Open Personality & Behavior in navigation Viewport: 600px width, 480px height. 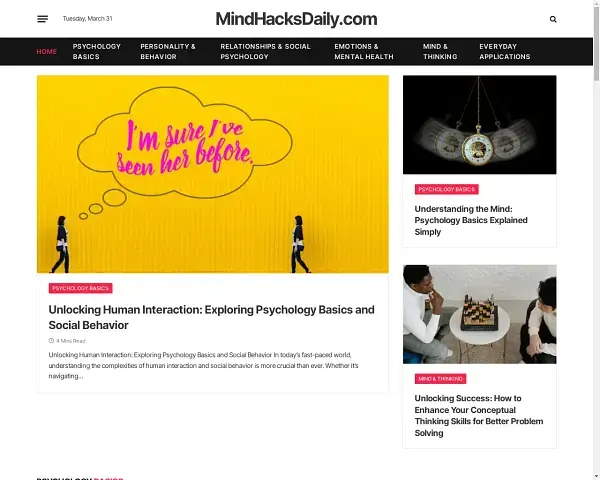tap(168, 52)
